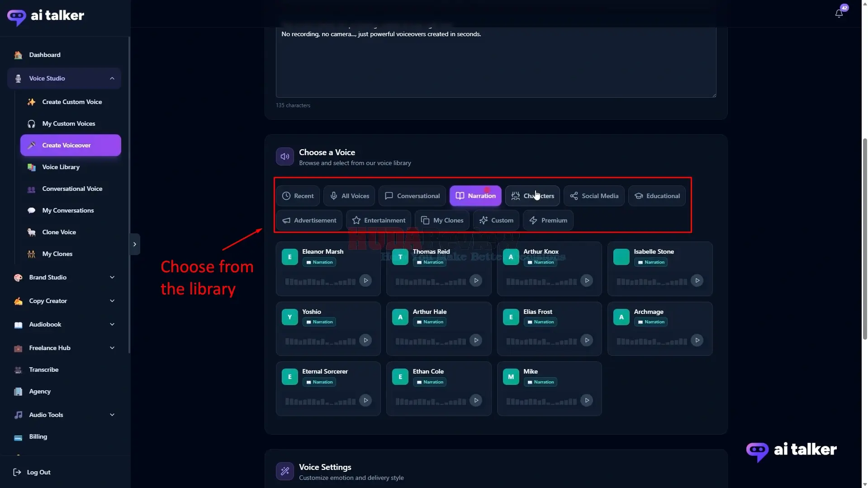Open Conversational Voice page

[x=71, y=189]
